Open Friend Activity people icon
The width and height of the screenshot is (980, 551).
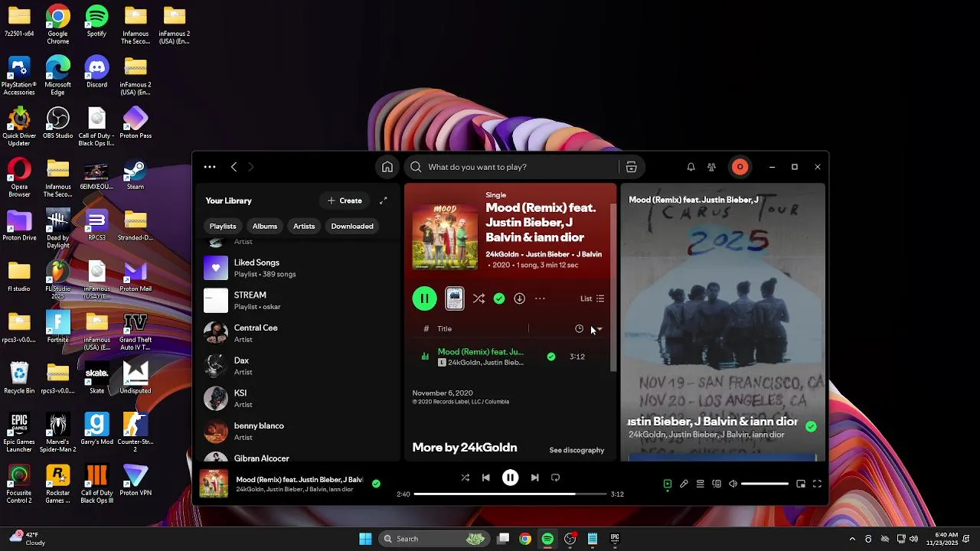pyautogui.click(x=711, y=167)
